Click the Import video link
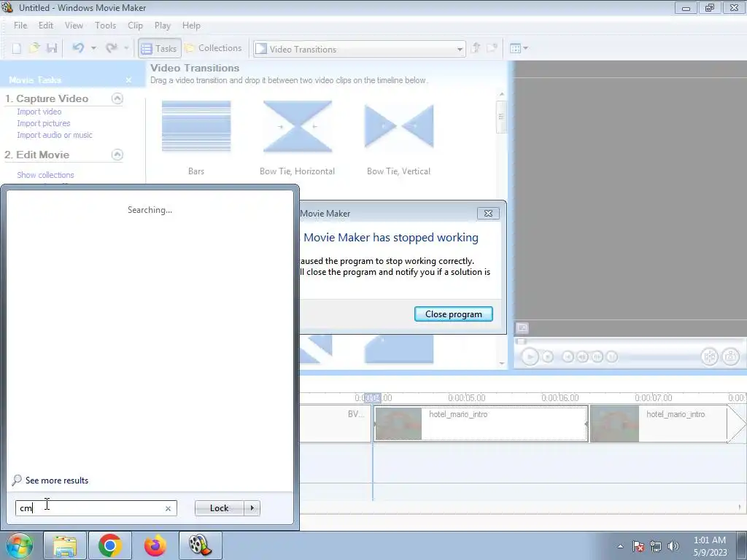 tap(39, 112)
